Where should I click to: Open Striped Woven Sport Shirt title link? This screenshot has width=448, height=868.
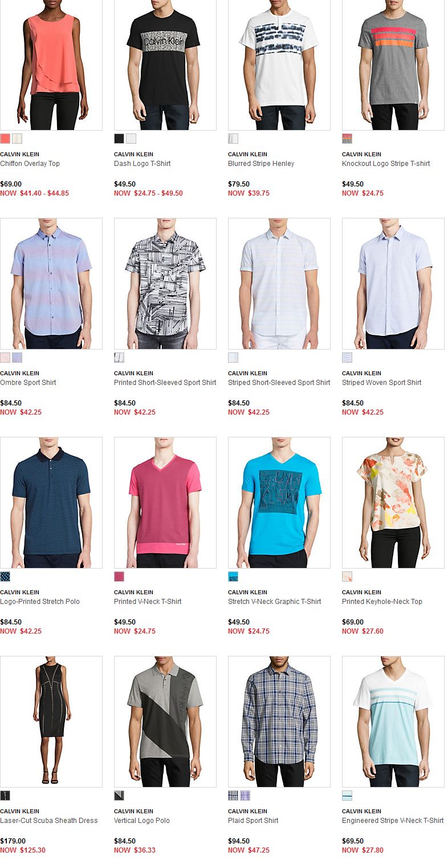pos(382,383)
